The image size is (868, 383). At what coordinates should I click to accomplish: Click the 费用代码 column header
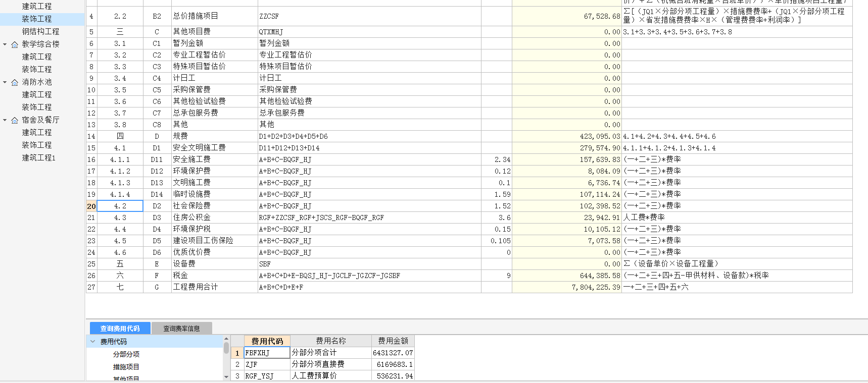pos(267,341)
